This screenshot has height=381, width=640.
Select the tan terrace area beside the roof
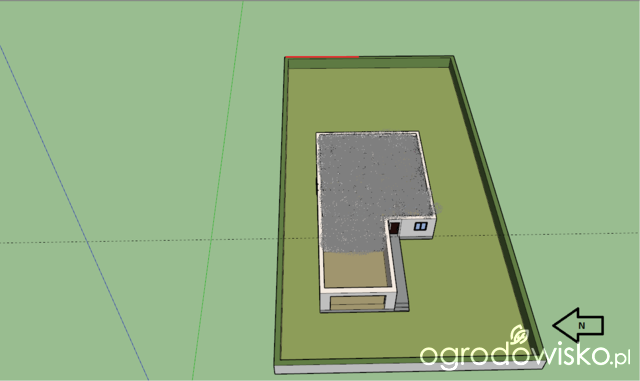point(355,270)
